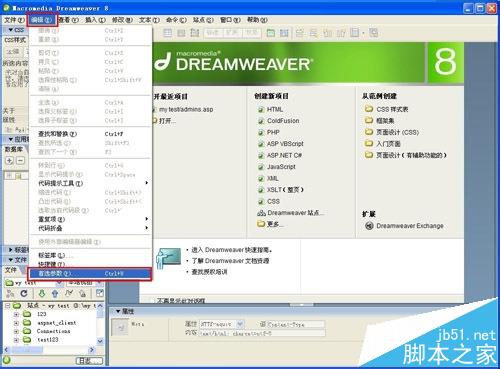Click the blue Put files arrow
This screenshot has width=500, height=369.
(x=55, y=293)
